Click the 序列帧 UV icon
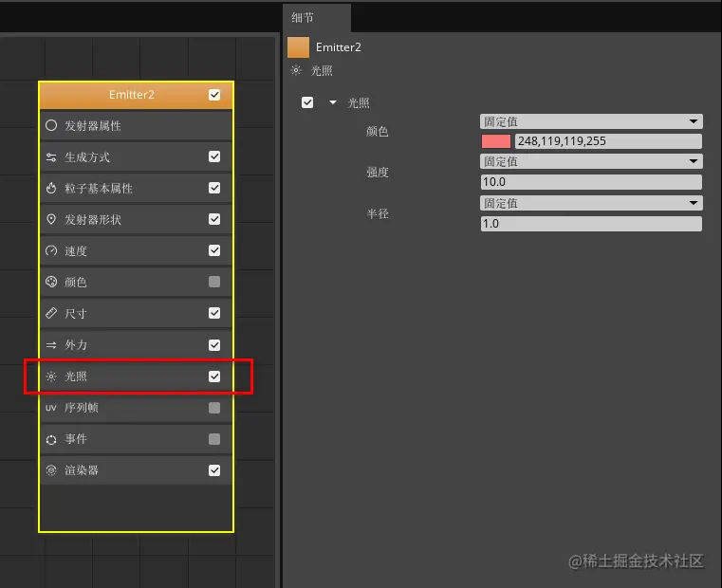The width and height of the screenshot is (722, 588). tap(51, 408)
